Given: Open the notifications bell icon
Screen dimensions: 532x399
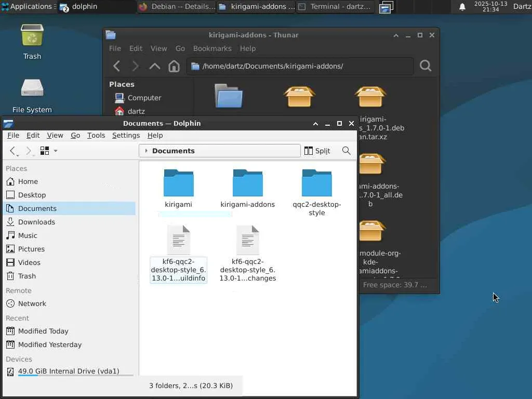Looking at the screenshot, I should [x=462, y=7].
